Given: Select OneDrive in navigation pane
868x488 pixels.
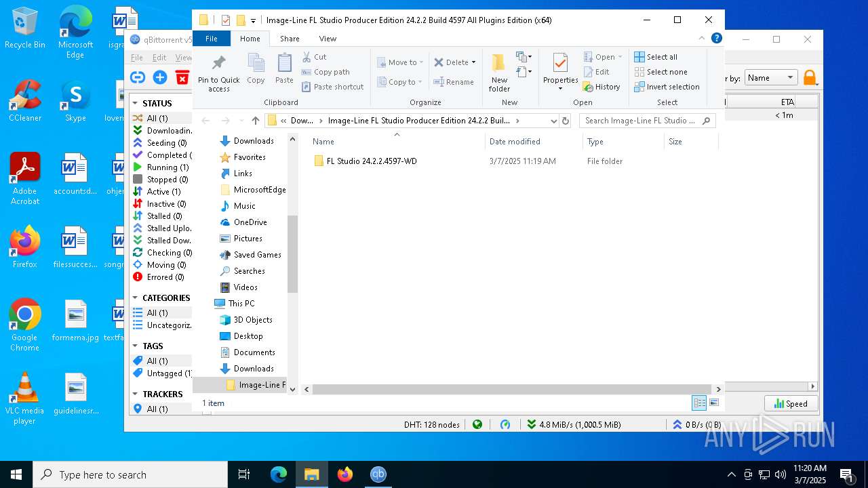Looking at the screenshot, I should [x=250, y=222].
